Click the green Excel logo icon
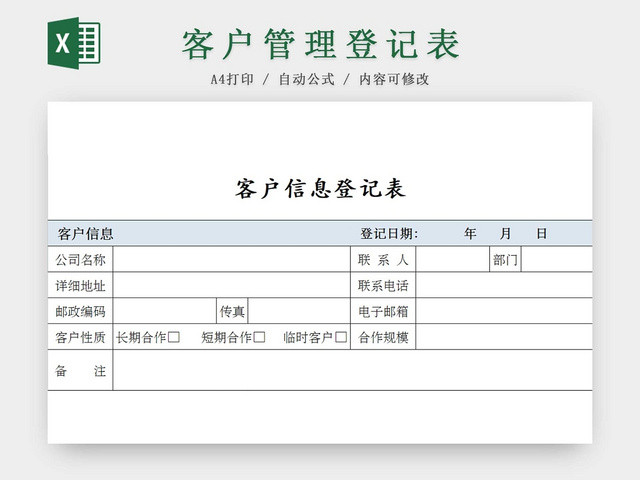This screenshot has width=640, height=480. click(x=74, y=43)
